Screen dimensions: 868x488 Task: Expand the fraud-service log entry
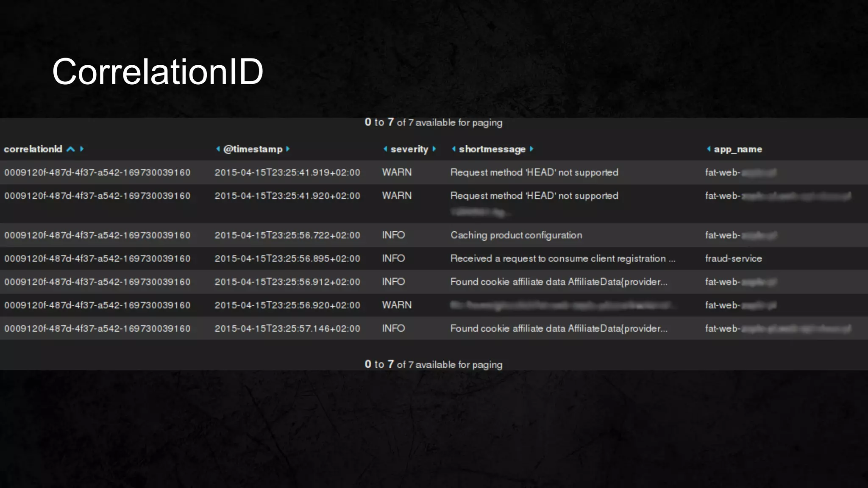pyautogui.click(x=434, y=258)
